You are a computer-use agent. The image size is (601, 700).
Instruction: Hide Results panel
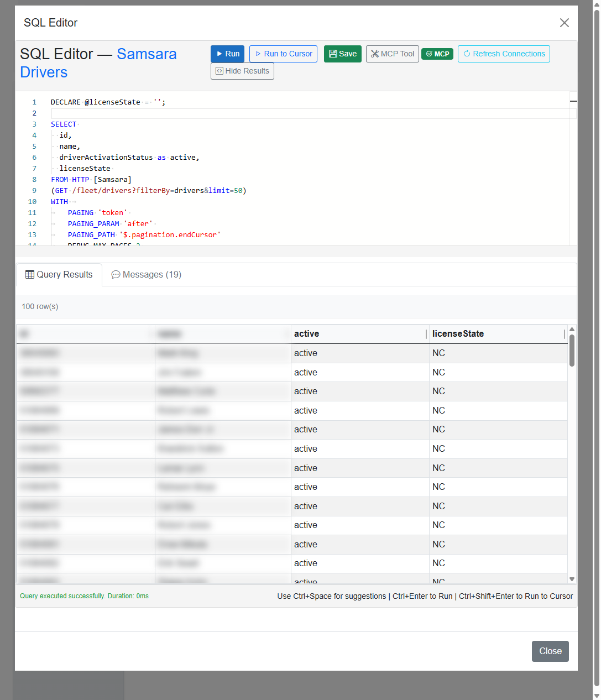click(242, 71)
